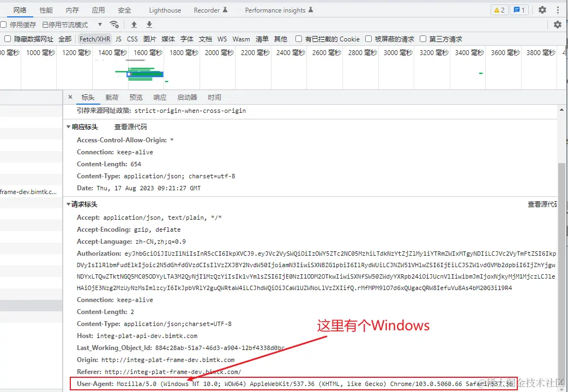568x392 pixels.
Task: Select the 载荷 details tab
Action: point(112,97)
